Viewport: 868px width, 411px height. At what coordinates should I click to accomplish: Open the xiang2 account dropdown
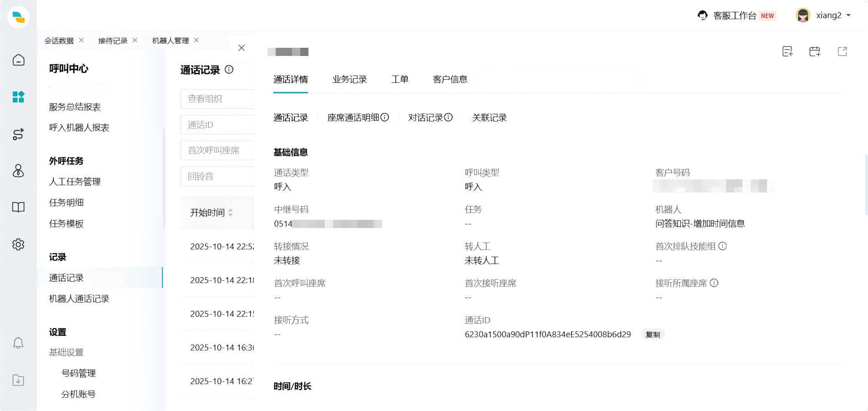pos(829,15)
